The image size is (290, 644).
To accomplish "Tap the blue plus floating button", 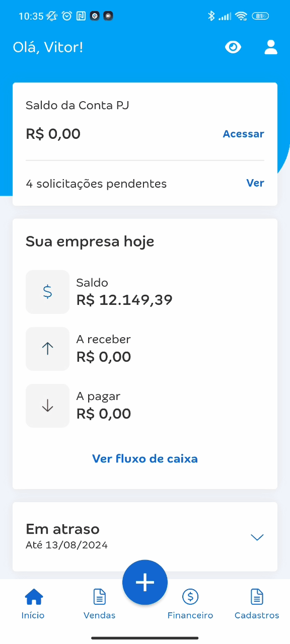I will pyautogui.click(x=145, y=582).
